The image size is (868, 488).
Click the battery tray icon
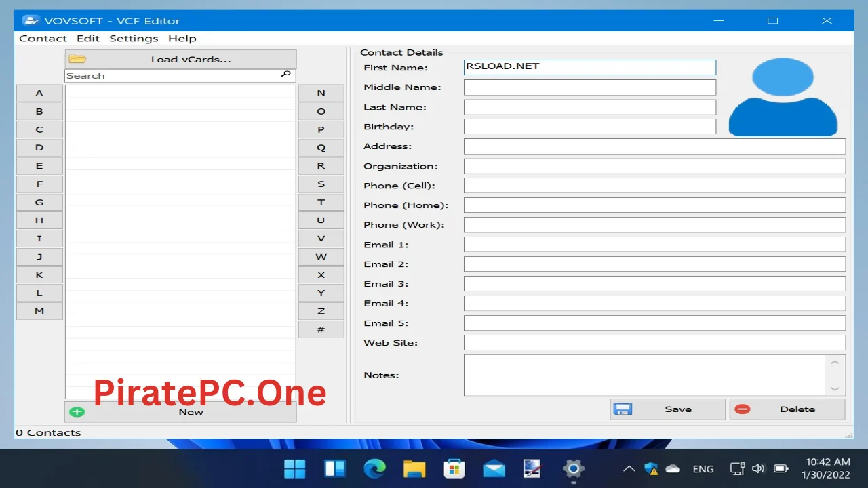point(781,468)
